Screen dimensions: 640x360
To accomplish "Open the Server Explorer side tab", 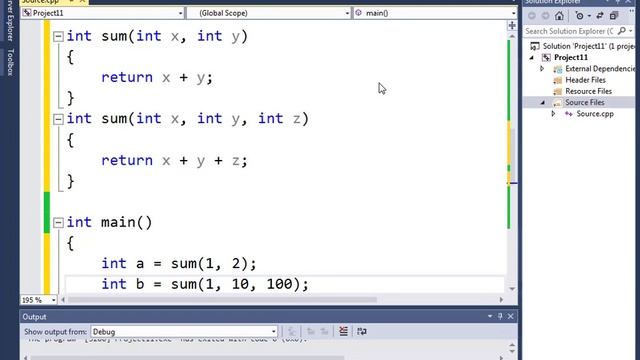I will point(10,20).
